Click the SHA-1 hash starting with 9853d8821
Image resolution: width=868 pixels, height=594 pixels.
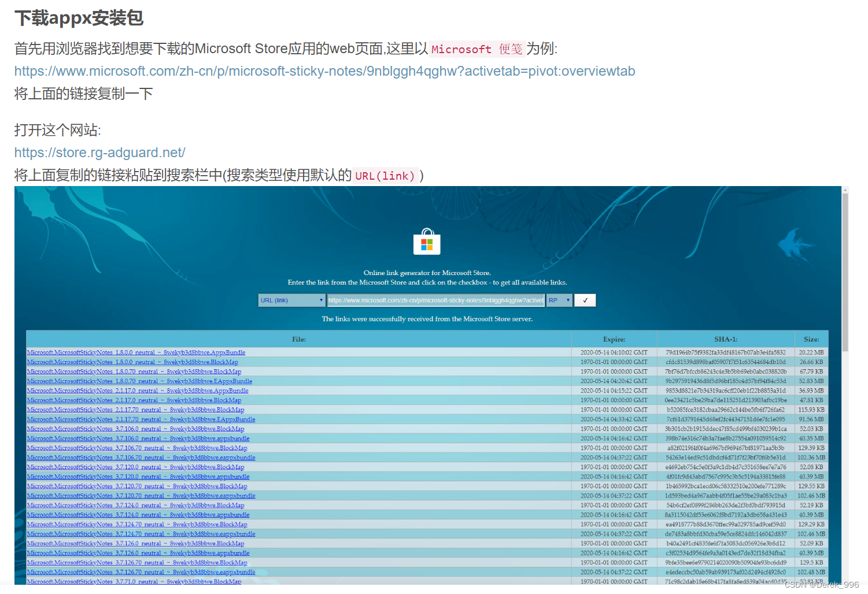(726, 391)
